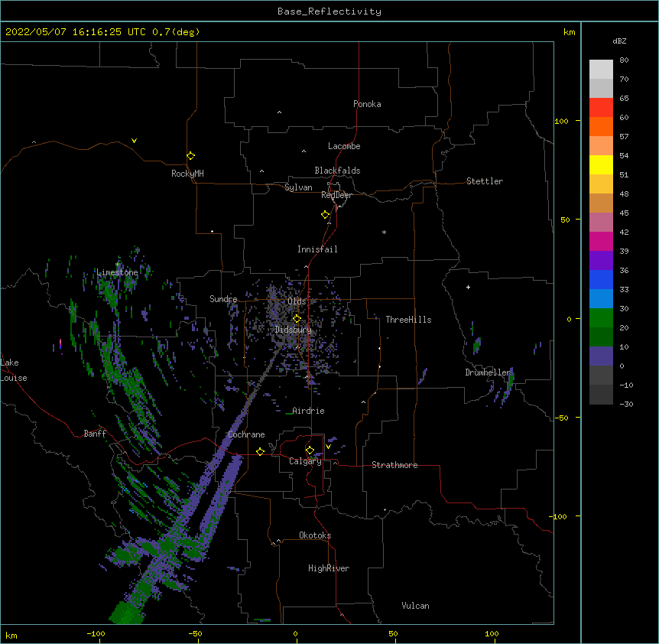659x644 pixels.
Task: Select the orange 60-57 dBZ legend swatch
Action: pyautogui.click(x=601, y=126)
